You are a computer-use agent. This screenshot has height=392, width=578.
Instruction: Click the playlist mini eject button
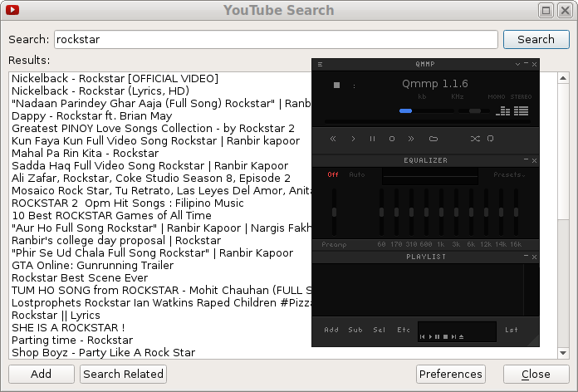click(x=461, y=336)
